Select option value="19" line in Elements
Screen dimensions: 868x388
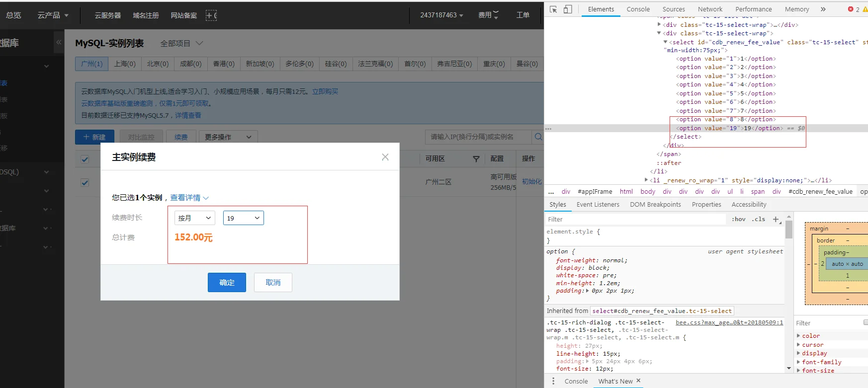(x=706, y=128)
